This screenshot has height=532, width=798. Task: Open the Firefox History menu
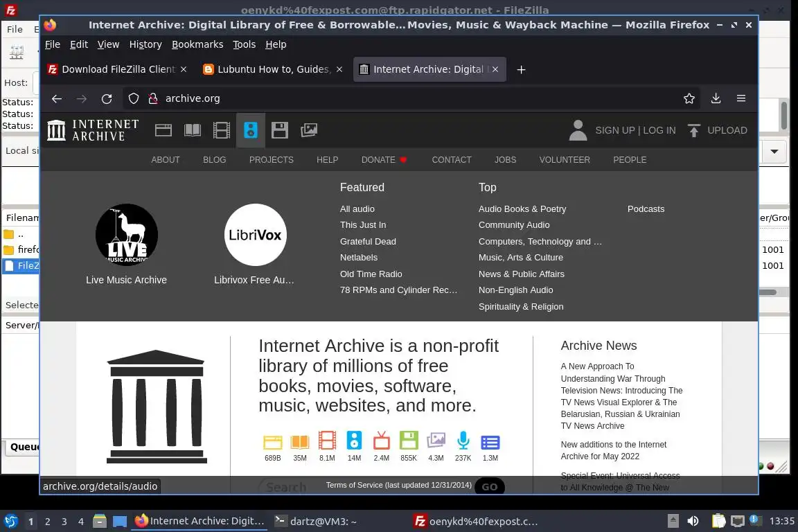click(x=145, y=45)
